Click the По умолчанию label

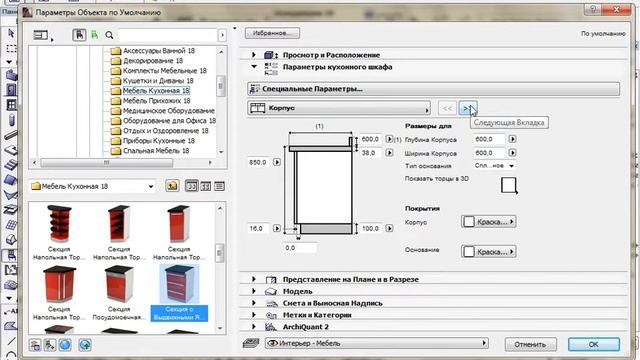(603, 33)
